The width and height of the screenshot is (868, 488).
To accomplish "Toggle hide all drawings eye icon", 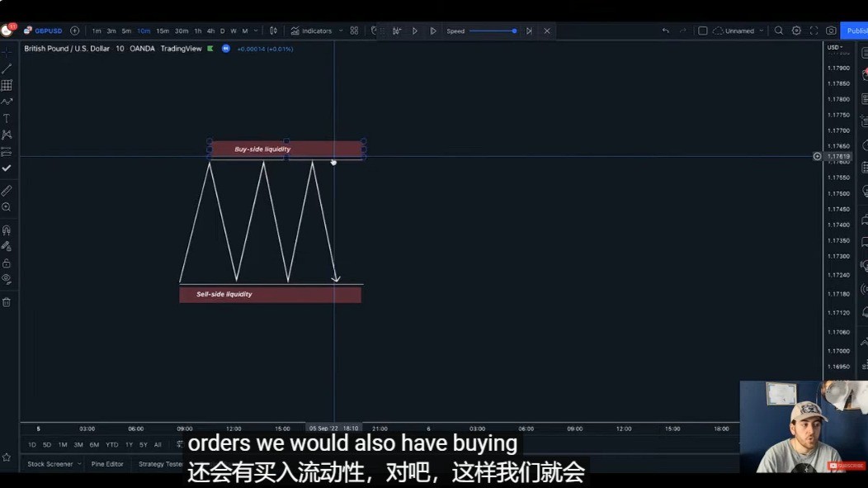I will [7, 279].
